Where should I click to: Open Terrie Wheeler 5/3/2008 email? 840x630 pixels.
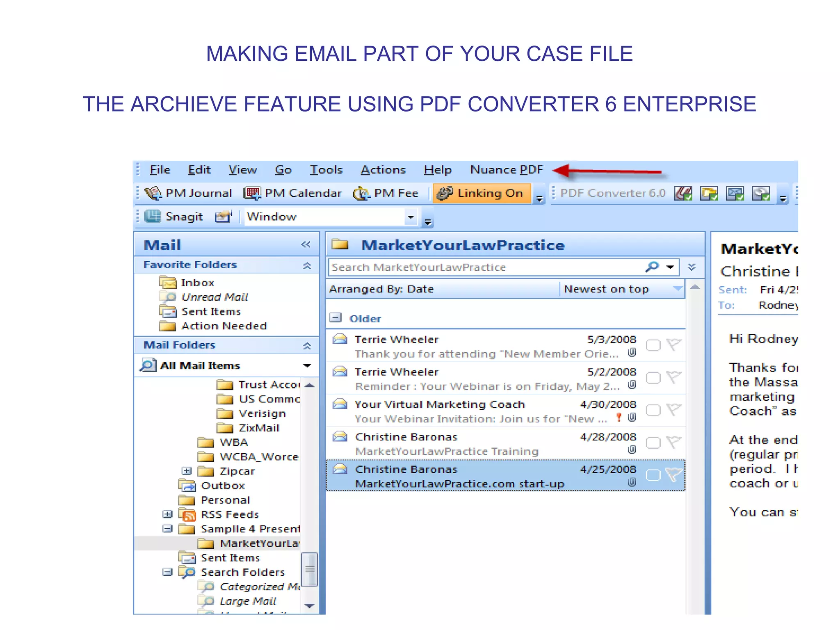[x=506, y=346]
